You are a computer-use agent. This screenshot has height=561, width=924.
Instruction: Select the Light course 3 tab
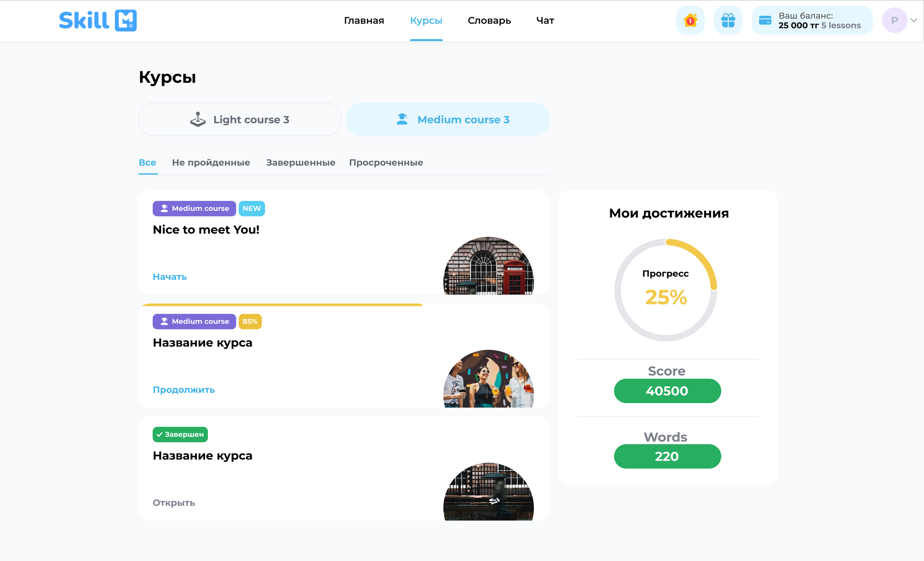pos(240,119)
